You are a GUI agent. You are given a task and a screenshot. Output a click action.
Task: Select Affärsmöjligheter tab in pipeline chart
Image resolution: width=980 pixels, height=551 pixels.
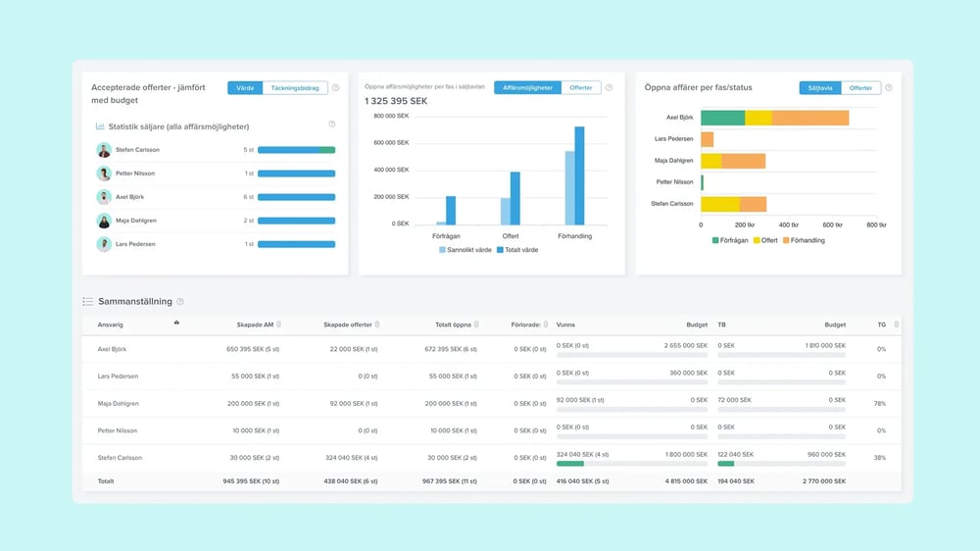[527, 88]
